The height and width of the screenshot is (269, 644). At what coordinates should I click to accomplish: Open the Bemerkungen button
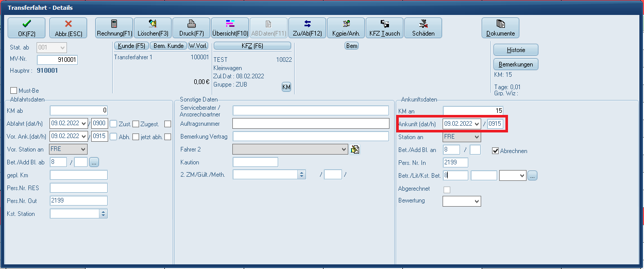point(516,64)
